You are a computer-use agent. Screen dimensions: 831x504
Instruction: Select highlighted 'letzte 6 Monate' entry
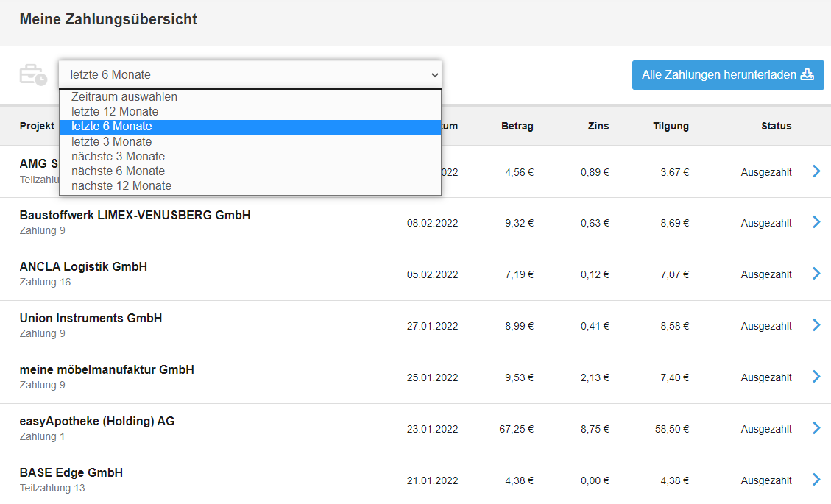(x=112, y=127)
